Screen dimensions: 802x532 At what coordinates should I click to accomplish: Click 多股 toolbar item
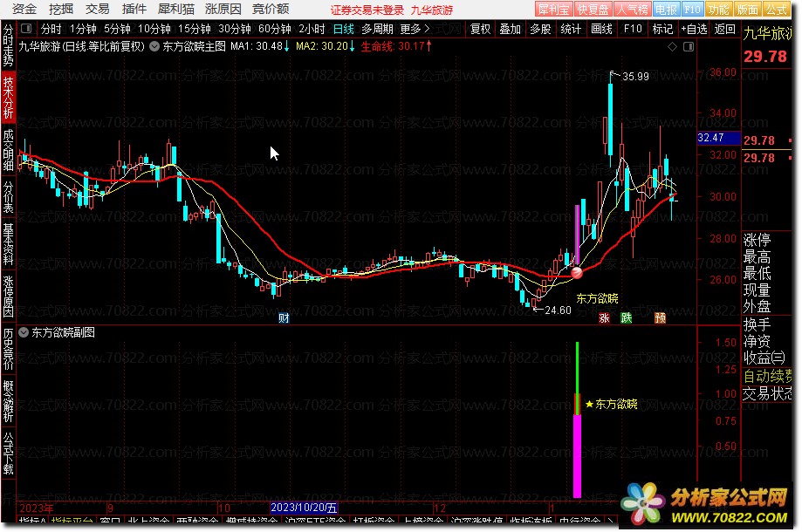(540, 29)
